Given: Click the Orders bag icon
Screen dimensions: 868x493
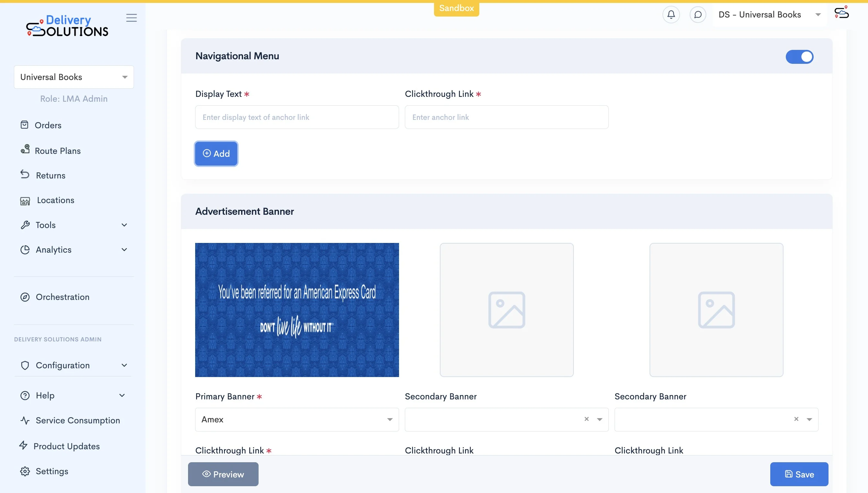Looking at the screenshot, I should 24,125.
